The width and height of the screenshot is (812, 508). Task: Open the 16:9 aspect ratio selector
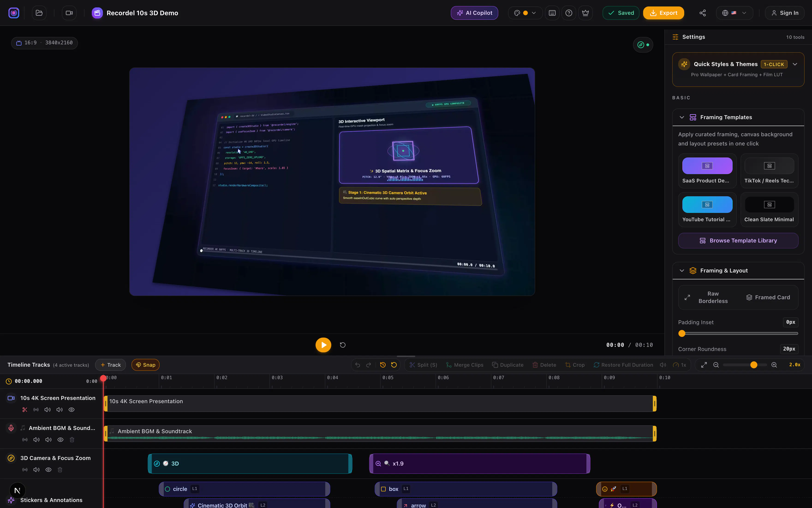click(x=45, y=43)
